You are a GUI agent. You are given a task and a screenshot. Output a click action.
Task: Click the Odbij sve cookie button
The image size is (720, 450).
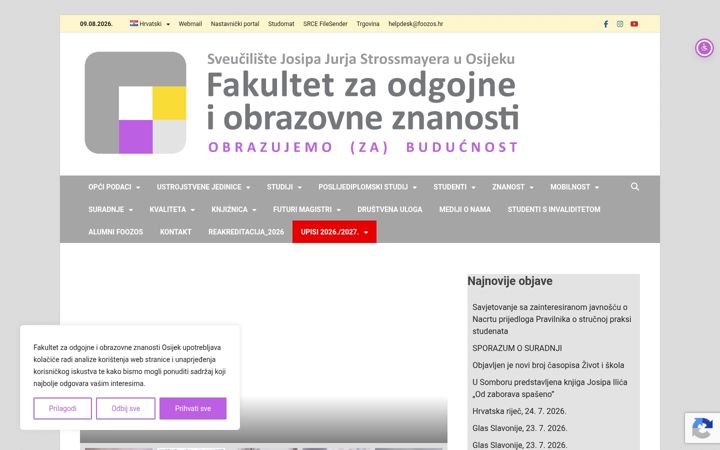pyautogui.click(x=126, y=408)
